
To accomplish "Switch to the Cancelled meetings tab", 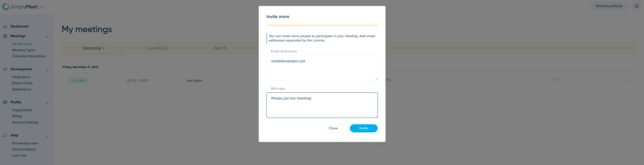I will click(157, 48).
